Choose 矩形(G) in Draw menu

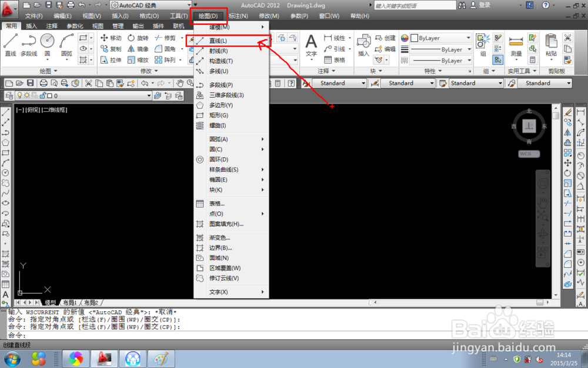(x=231, y=115)
